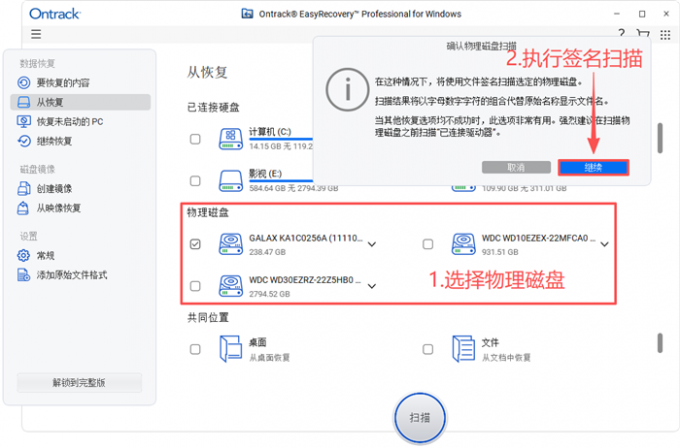Open the grid apps icon
Screen dimensions: 680x448
click(x=665, y=35)
